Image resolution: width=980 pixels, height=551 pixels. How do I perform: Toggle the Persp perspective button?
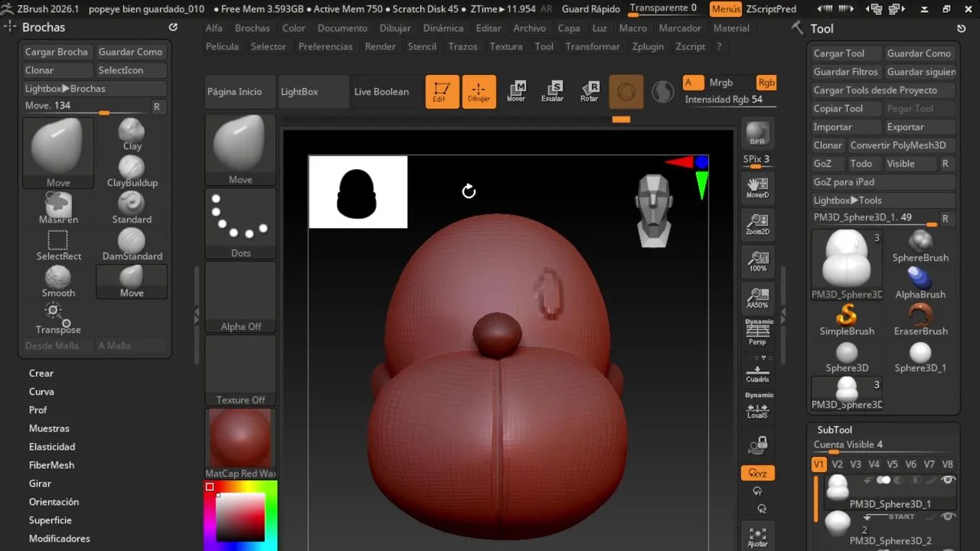pyautogui.click(x=758, y=334)
